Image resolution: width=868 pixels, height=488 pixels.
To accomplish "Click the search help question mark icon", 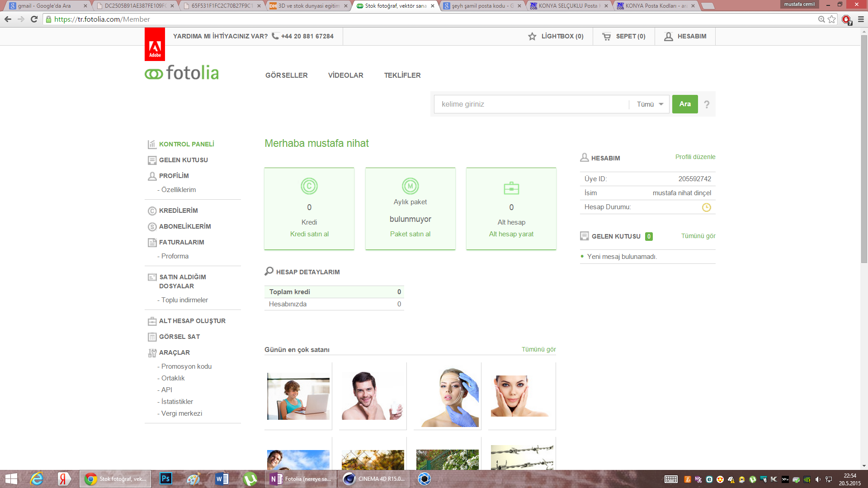I will [x=707, y=104].
